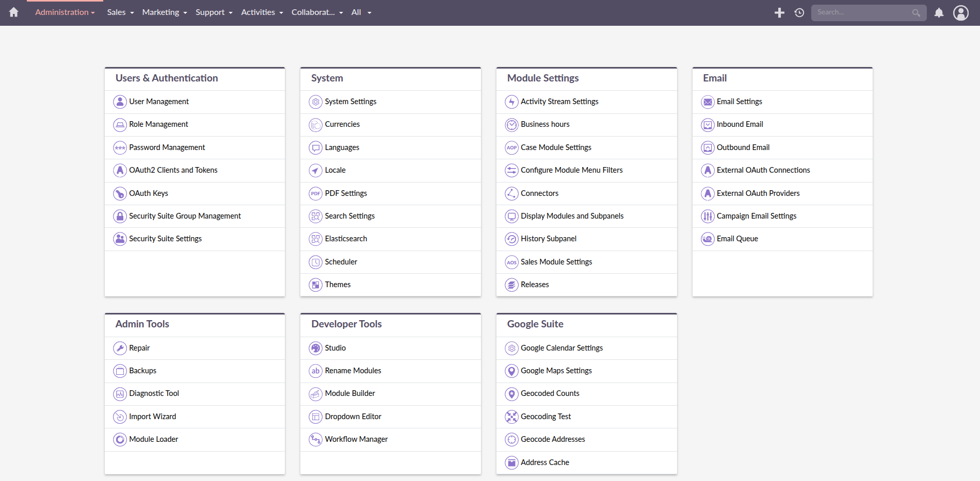
Task: Expand the Collaboration dropdown menu
Action: click(317, 12)
